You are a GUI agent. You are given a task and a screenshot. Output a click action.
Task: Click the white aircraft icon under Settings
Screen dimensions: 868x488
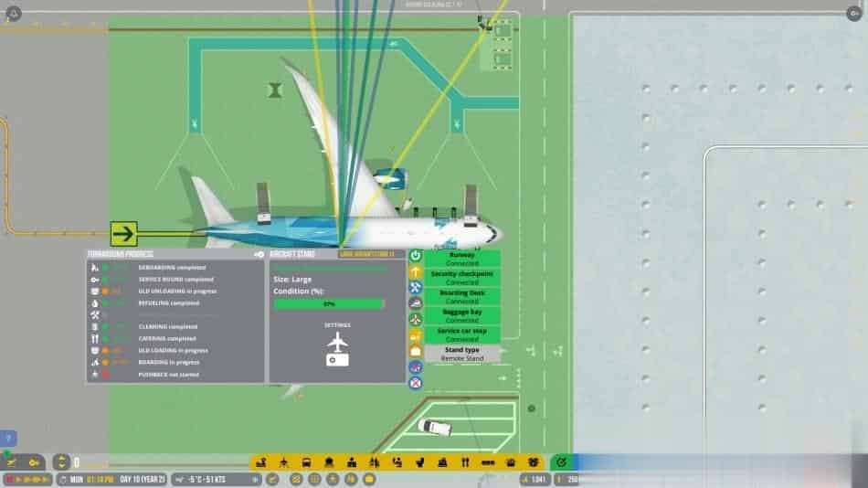[337, 342]
